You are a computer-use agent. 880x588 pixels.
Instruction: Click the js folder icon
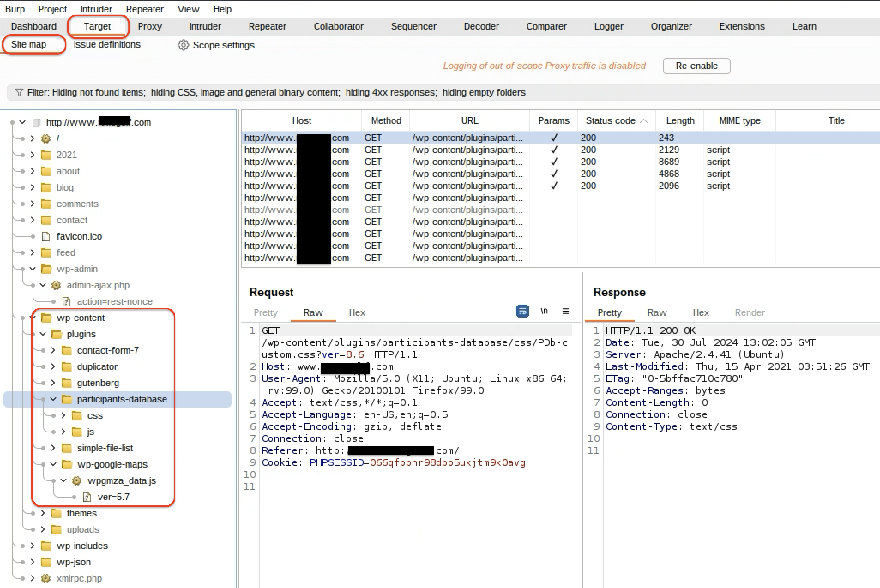click(77, 432)
